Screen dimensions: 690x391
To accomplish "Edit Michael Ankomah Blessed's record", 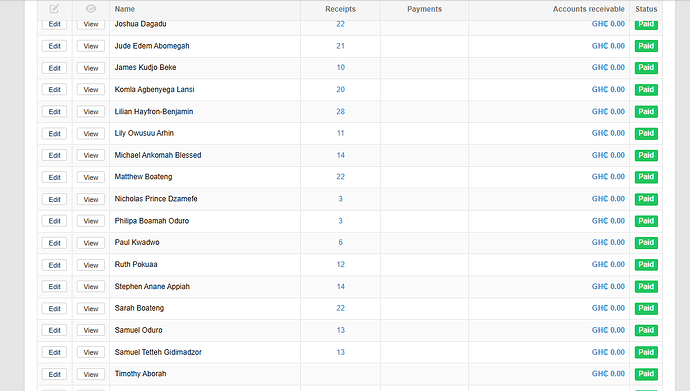I will [54, 155].
